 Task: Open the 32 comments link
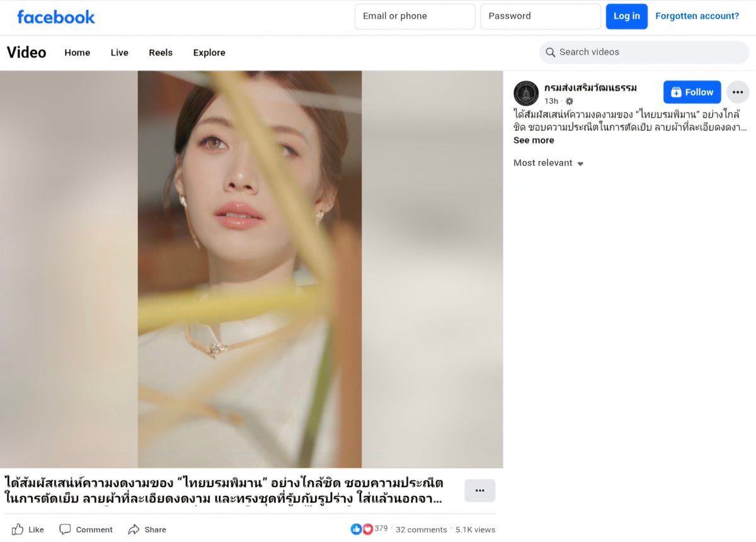click(x=421, y=529)
